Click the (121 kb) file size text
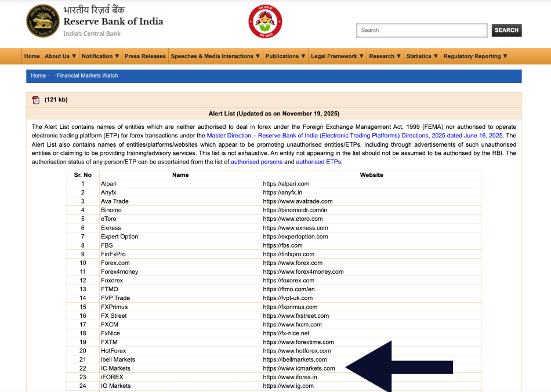The image size is (551, 392). click(56, 100)
